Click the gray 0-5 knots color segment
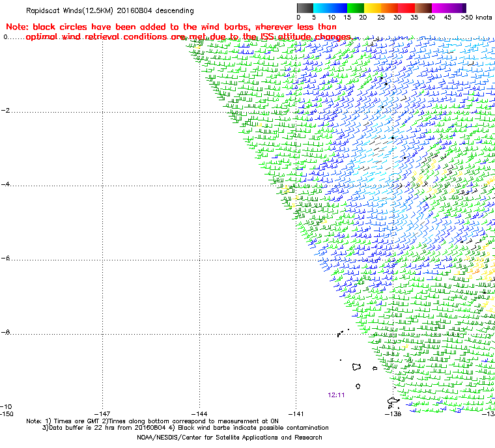 coord(305,8)
